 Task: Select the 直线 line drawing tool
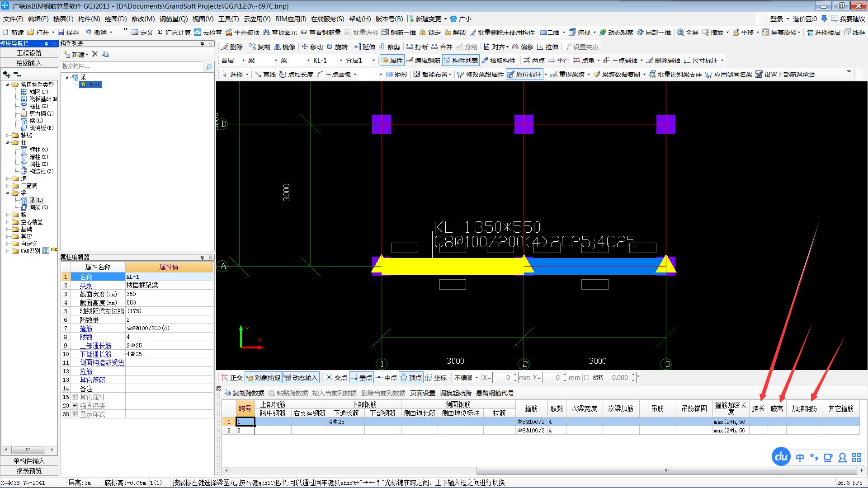tap(265, 74)
